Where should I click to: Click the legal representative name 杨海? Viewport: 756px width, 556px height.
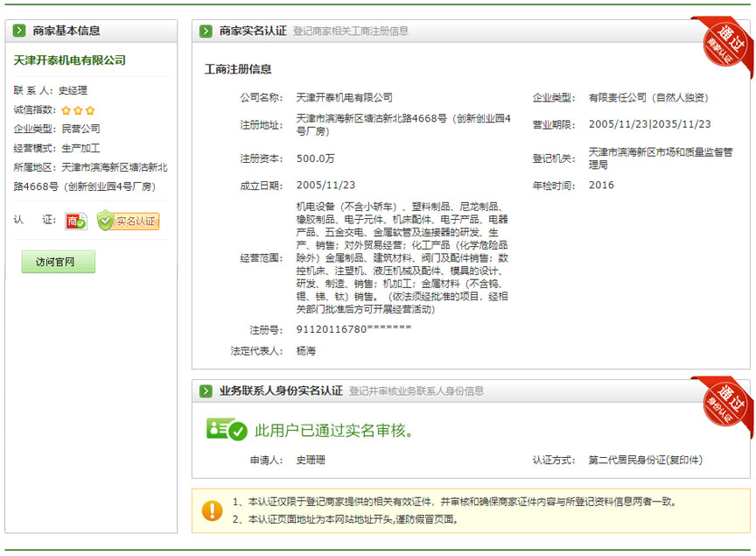(x=306, y=351)
